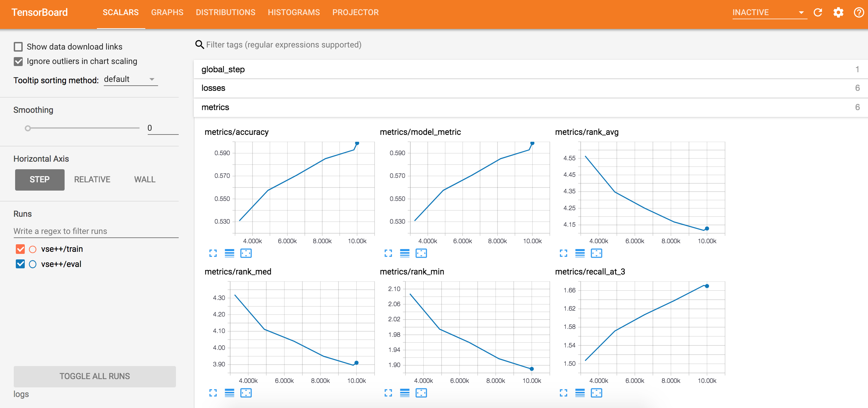This screenshot has height=408, width=868.
Task: Fit domain to data on metrics/rank_avg chart
Action: point(597,253)
